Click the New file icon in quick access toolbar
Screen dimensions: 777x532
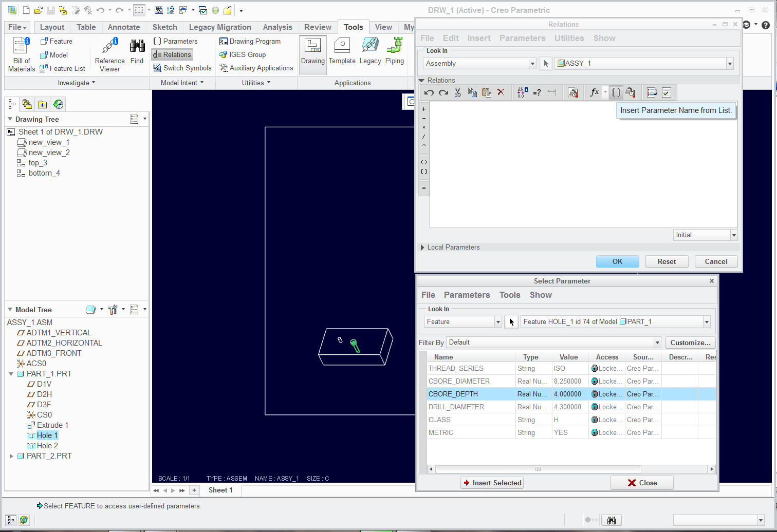pos(26,10)
